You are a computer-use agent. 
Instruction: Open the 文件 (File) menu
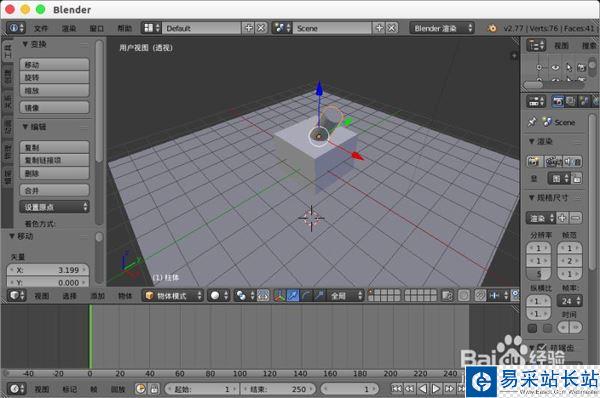[41, 28]
